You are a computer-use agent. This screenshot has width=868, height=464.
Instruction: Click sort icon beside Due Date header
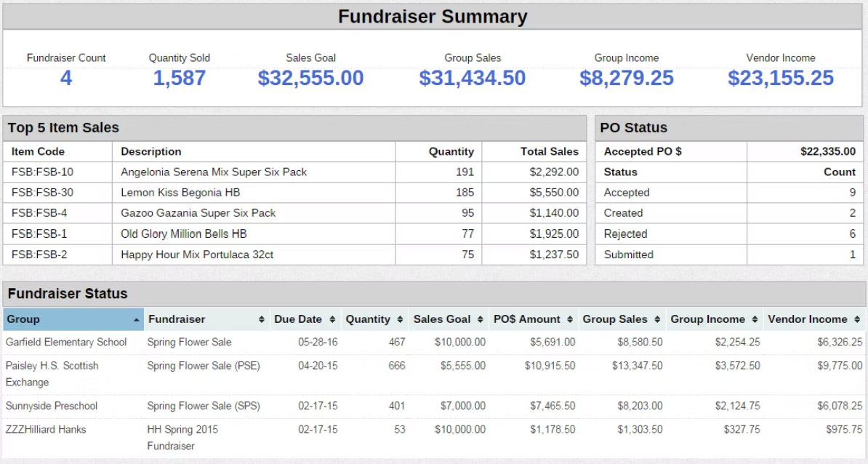coord(332,320)
